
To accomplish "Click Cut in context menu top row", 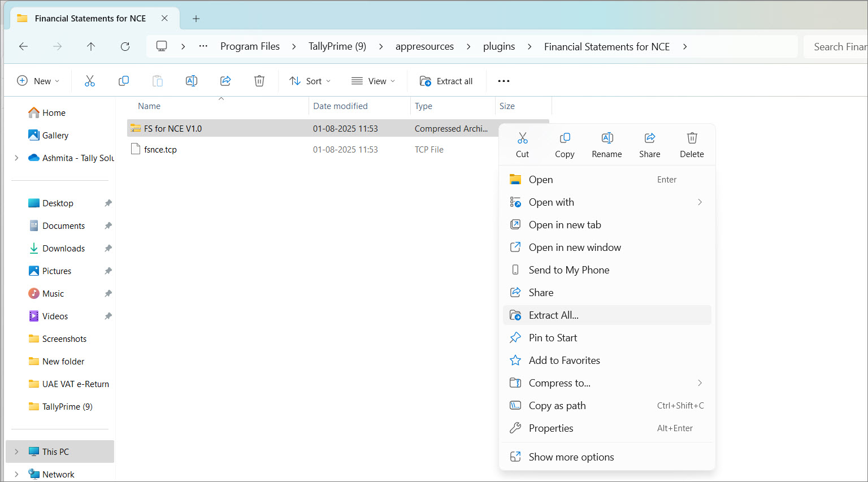I will point(522,145).
